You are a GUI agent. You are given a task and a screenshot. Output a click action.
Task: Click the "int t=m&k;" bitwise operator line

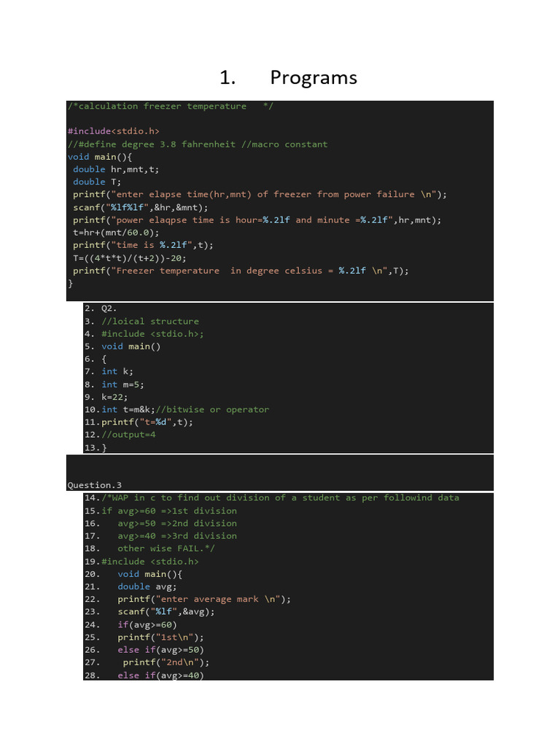click(x=185, y=410)
